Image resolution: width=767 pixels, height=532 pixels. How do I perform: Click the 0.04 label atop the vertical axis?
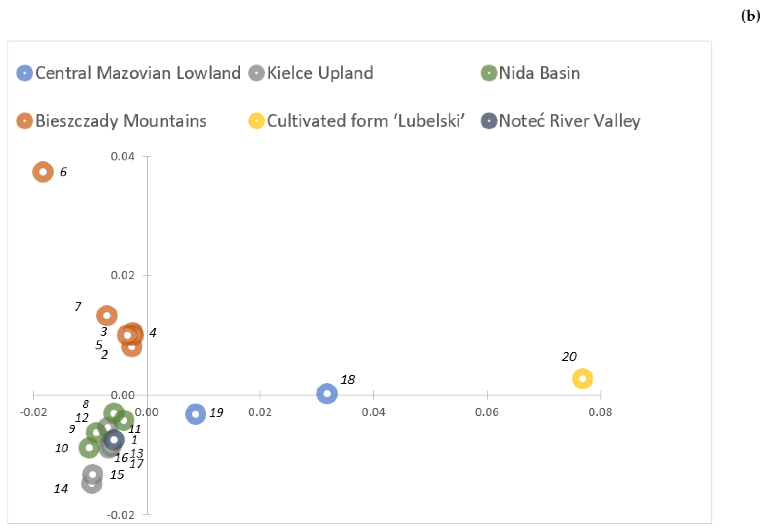tap(122, 156)
